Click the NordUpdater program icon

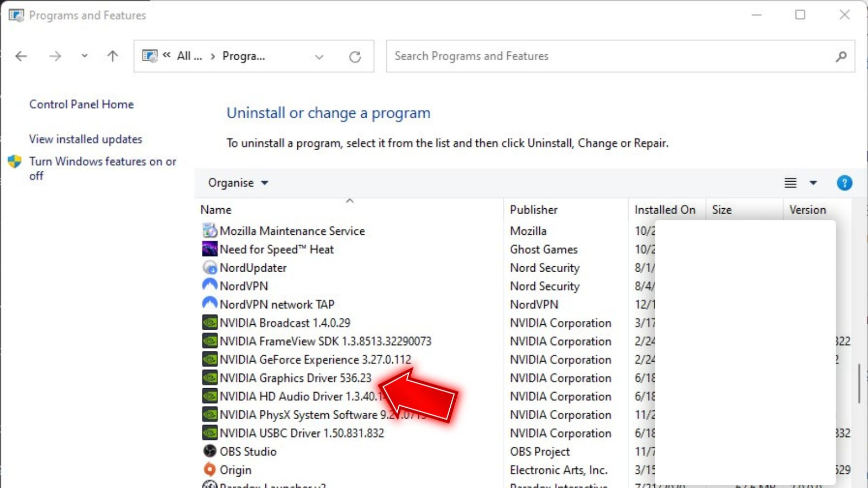(209, 267)
